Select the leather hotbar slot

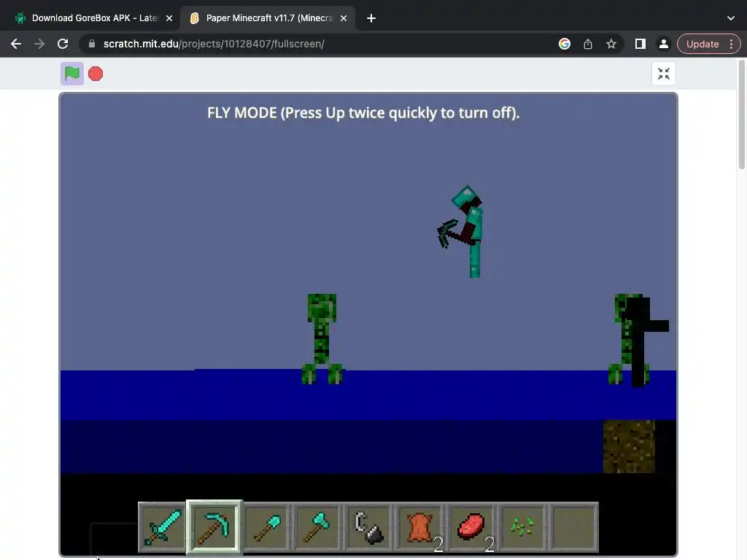[420, 527]
